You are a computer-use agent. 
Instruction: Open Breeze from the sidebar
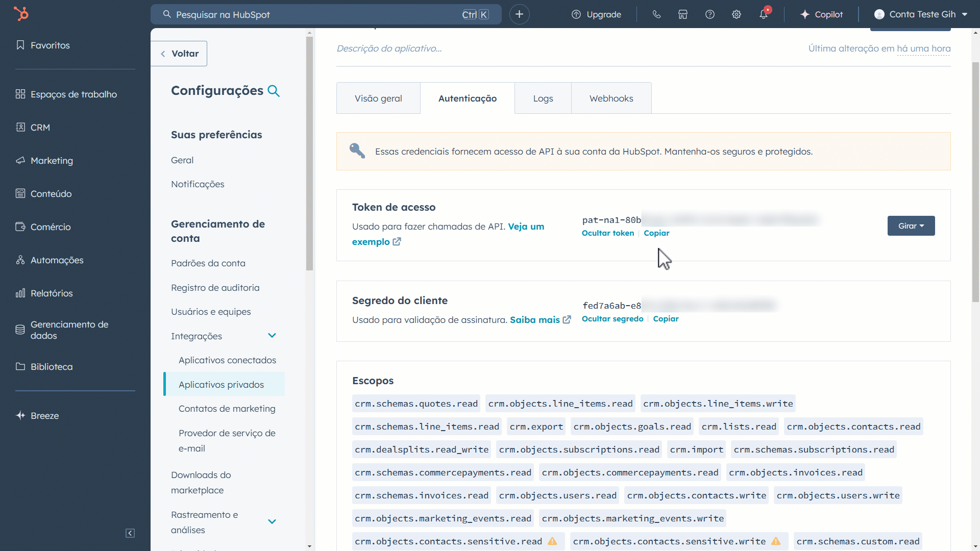[44, 415]
